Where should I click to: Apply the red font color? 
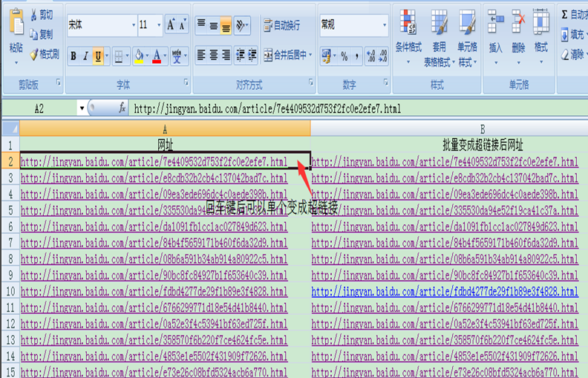click(x=157, y=56)
